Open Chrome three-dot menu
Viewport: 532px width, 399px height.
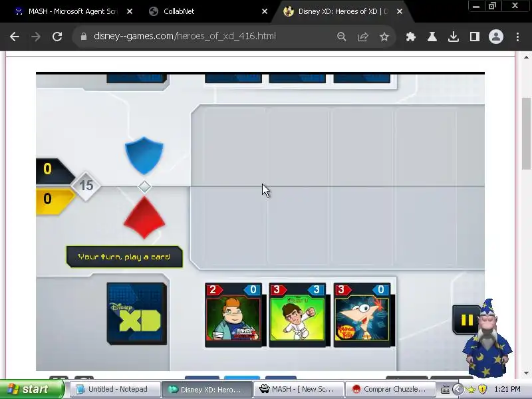(517, 37)
